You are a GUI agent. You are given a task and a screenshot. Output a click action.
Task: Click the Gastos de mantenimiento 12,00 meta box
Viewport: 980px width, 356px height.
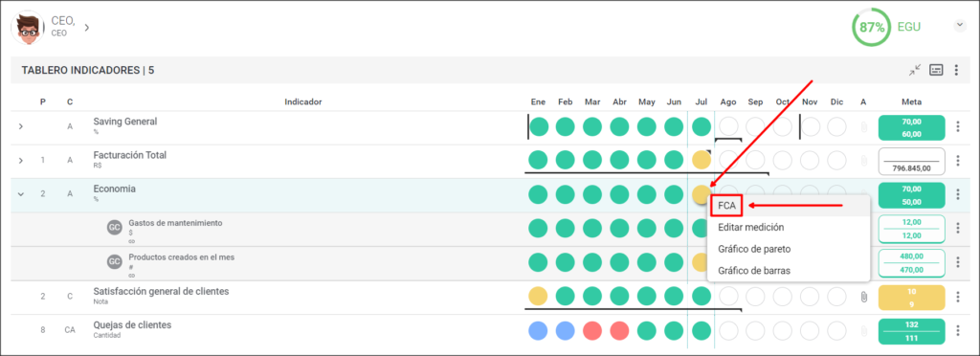[911, 229]
